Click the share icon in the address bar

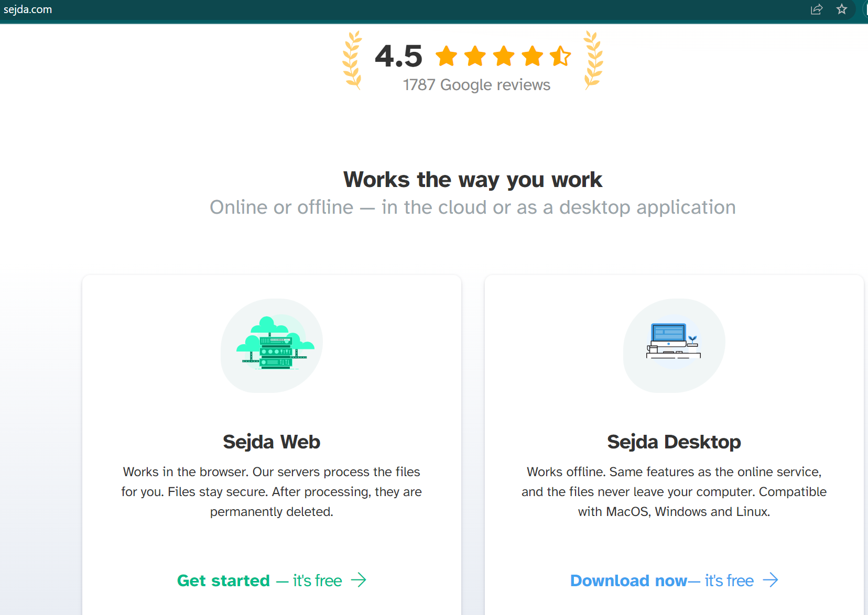[x=817, y=9]
